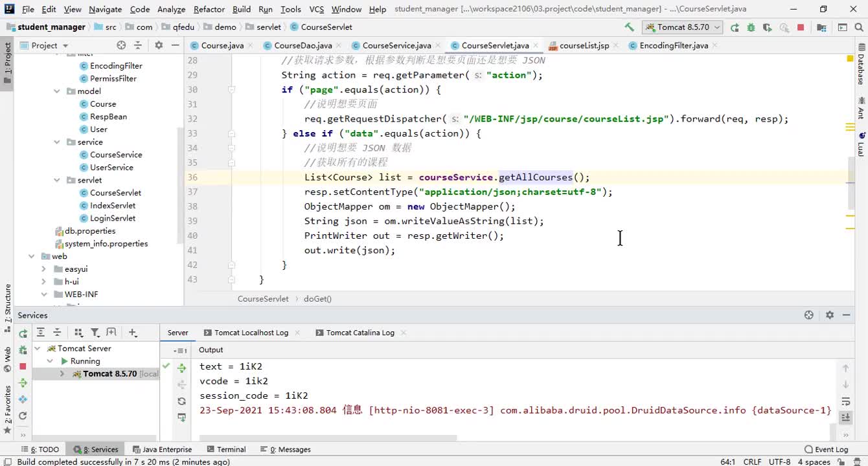The height and width of the screenshot is (466, 868).
Task: Expand the Tomcat 8.5.70 service node
Action: pyautogui.click(x=62, y=373)
